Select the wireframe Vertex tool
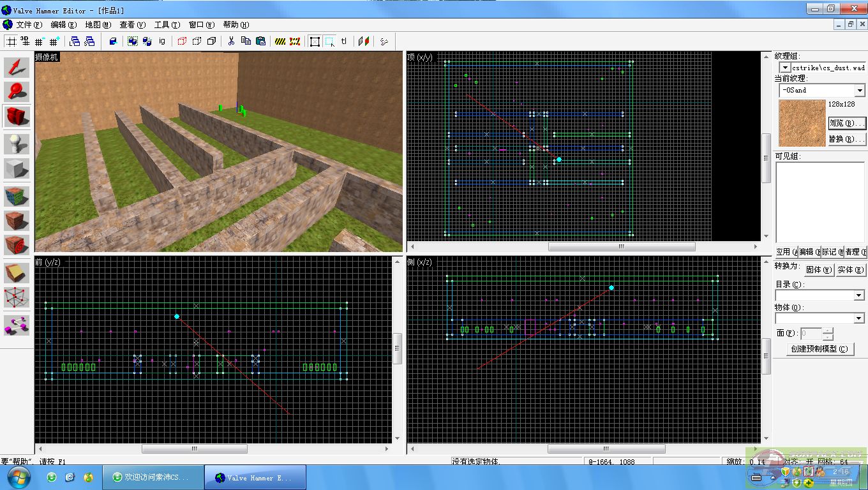Image resolution: width=868 pixels, height=490 pixels. (17, 297)
